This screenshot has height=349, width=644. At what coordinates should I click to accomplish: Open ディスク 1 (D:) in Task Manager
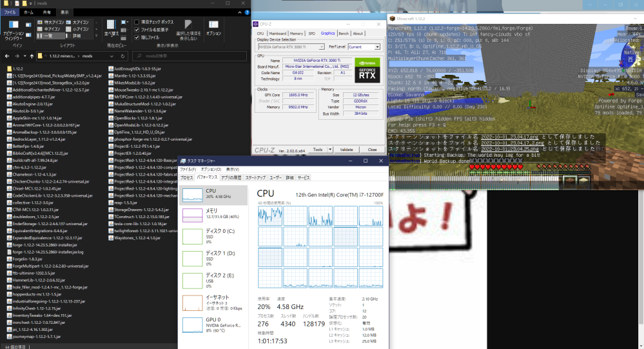[x=213, y=259]
